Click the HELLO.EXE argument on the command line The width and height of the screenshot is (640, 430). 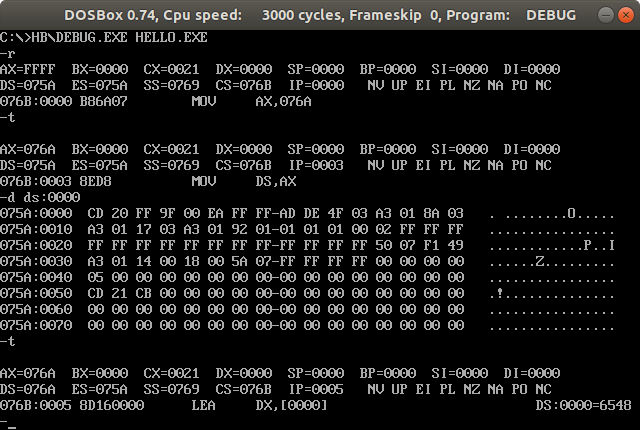click(171, 38)
